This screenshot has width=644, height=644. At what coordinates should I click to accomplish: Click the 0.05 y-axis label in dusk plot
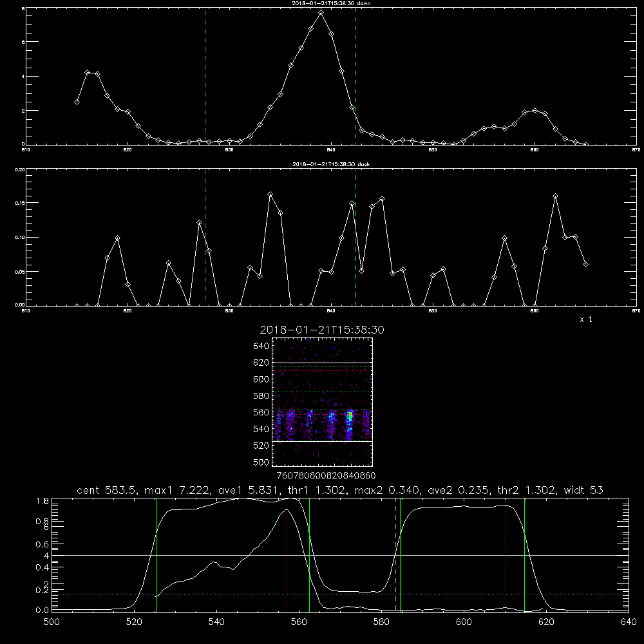pos(20,272)
